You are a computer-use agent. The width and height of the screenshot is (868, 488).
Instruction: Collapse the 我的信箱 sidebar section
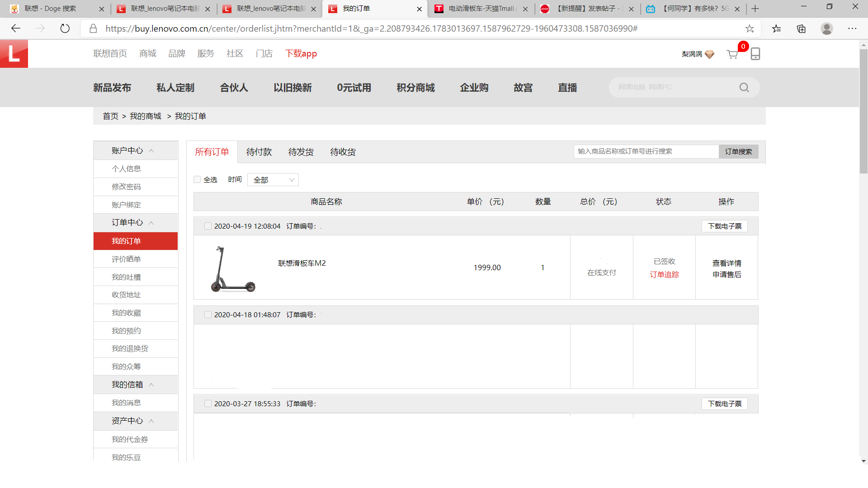coord(151,385)
